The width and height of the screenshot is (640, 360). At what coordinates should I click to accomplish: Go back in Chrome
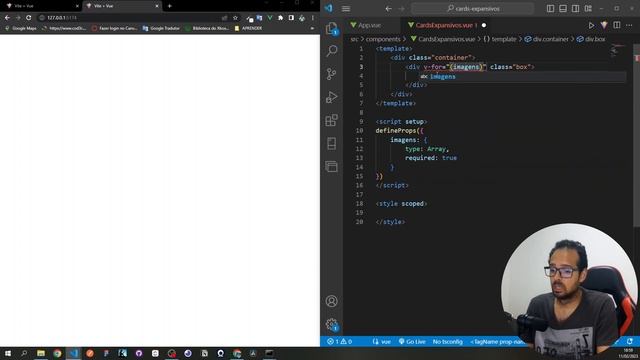tap(7, 18)
